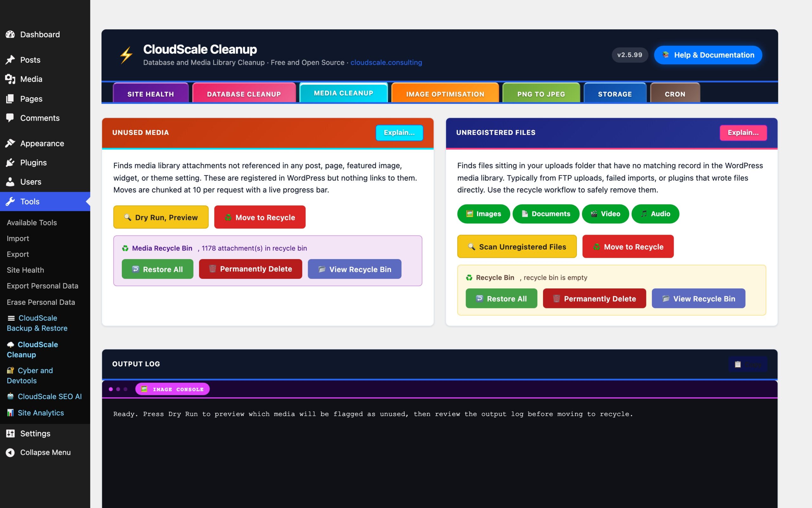Click the Dashboard gauge icon in the sidebar
The width and height of the screenshot is (812, 508).
[x=10, y=34]
